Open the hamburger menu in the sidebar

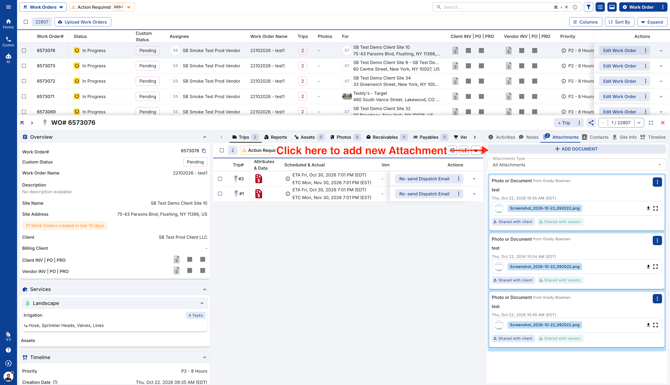coord(8,7)
